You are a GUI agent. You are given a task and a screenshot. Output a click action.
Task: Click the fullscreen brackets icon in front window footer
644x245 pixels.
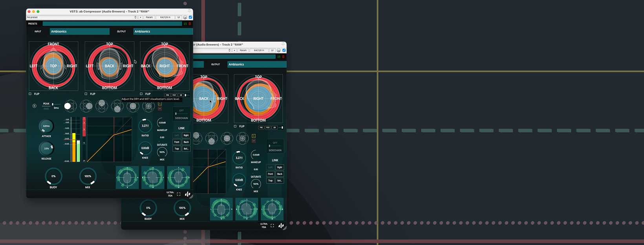click(x=179, y=194)
